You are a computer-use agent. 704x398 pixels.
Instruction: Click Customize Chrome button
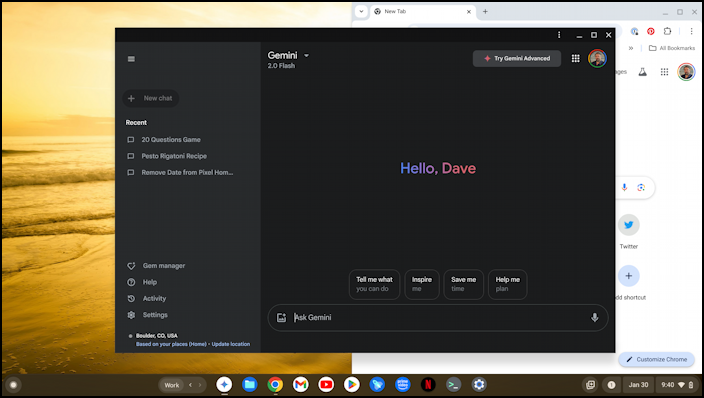click(x=656, y=359)
